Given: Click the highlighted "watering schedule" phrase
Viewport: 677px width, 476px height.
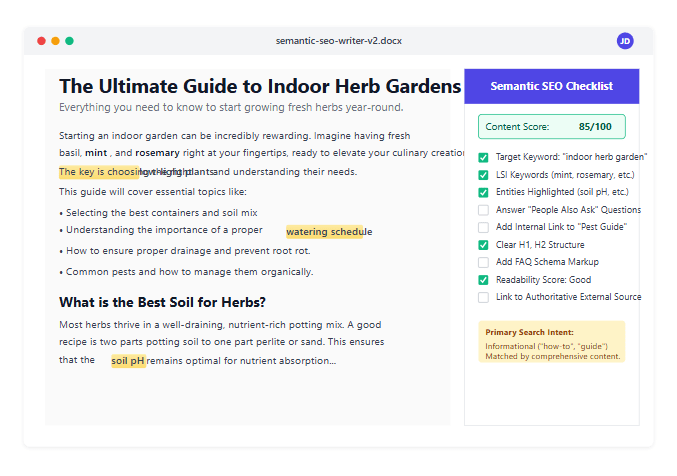Looking at the screenshot, I should click(x=329, y=232).
